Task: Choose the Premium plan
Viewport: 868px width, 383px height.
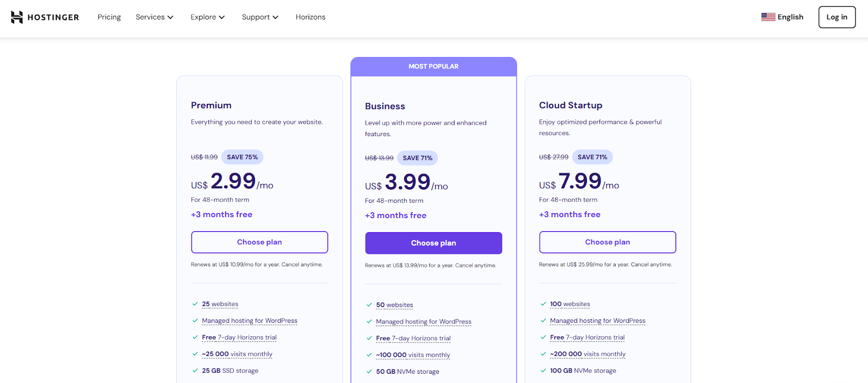Action: click(x=259, y=242)
